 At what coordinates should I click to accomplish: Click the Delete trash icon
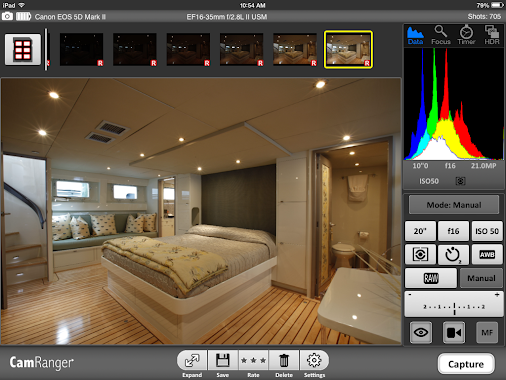pyautogui.click(x=284, y=364)
